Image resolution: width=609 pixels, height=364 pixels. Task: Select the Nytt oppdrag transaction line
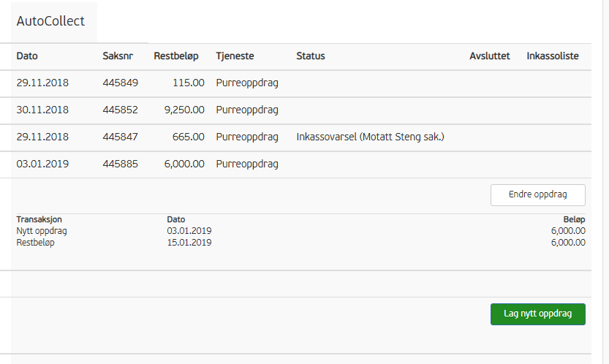(x=42, y=231)
